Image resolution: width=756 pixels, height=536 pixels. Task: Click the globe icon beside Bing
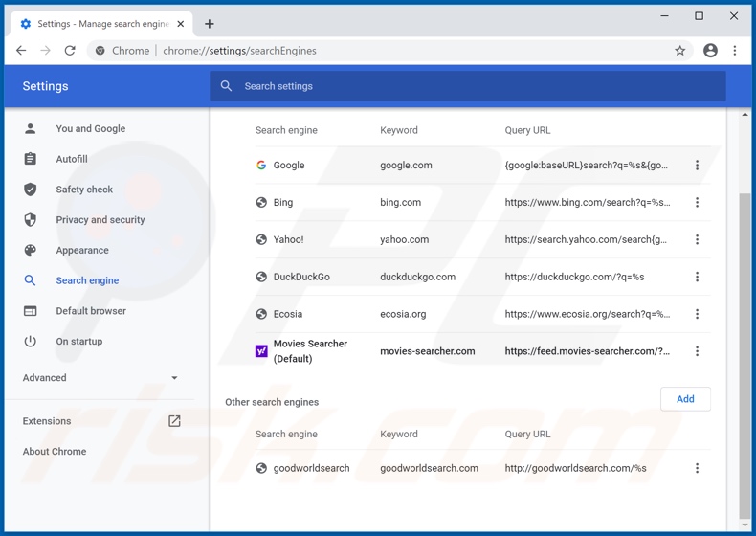pyautogui.click(x=261, y=202)
